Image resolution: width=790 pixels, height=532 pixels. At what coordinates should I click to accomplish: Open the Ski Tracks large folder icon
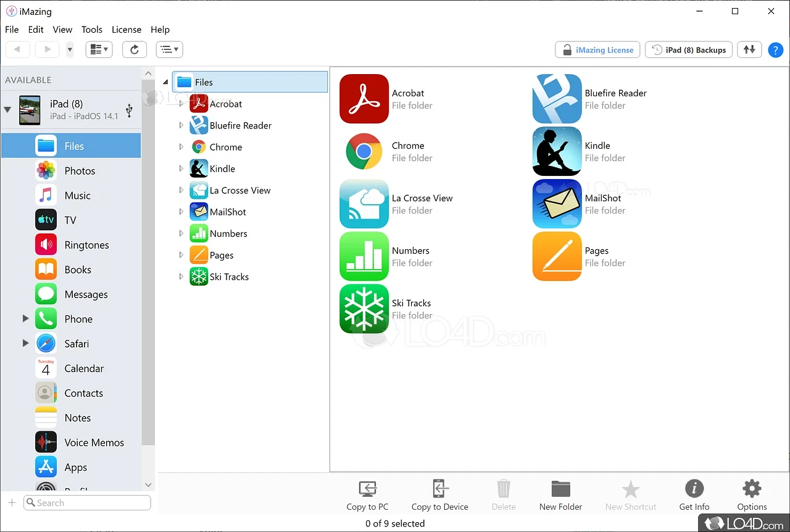(x=364, y=309)
